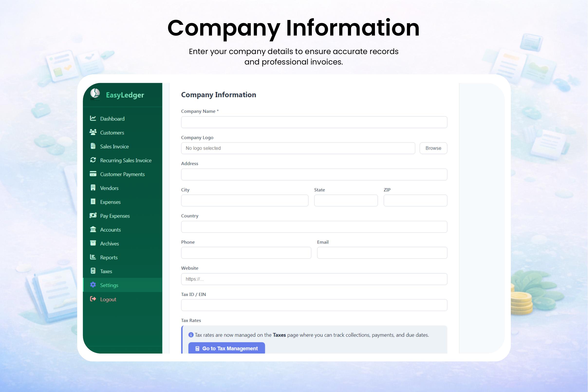
Task: Click the Pay Expenses money icon
Action: click(x=93, y=215)
